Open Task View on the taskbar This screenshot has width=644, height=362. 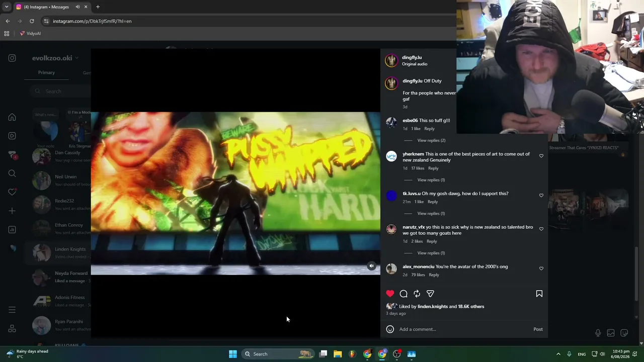click(324, 354)
